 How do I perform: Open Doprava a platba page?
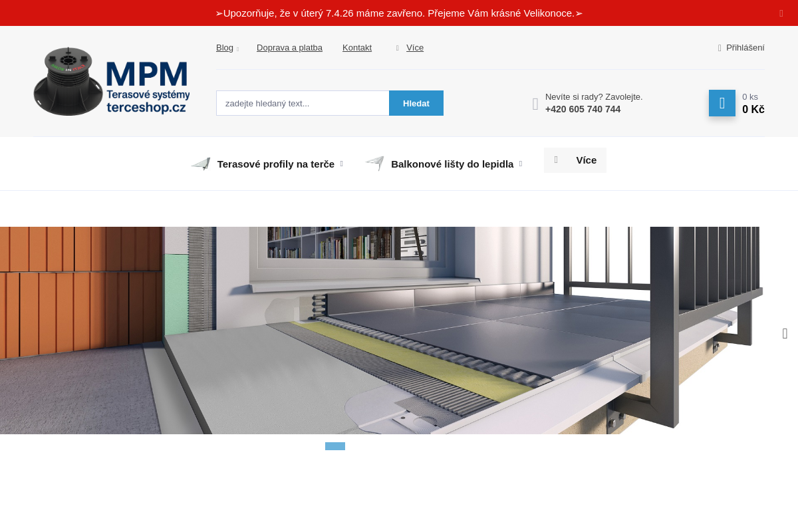coord(289,48)
